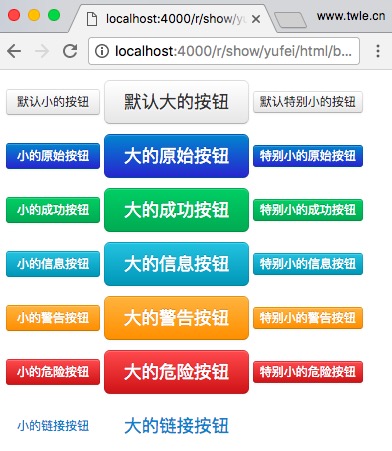The image size is (392, 451).
Task: Click the 默认小的按钮 button
Action: (x=53, y=102)
